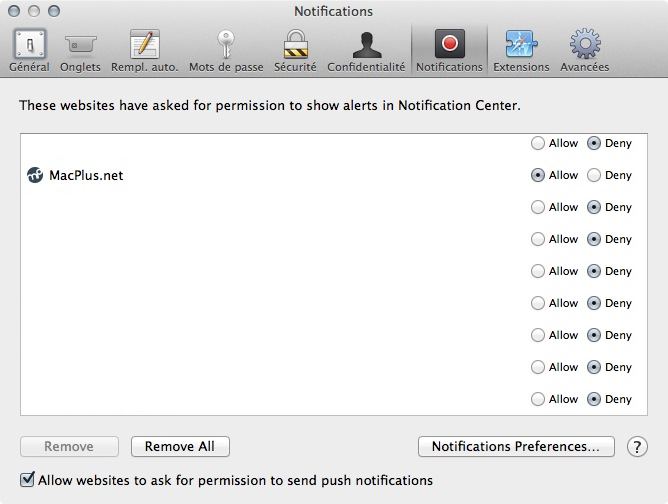This screenshot has width=668, height=504.
Task: Select the Notifications toolbar icon
Action: [449, 50]
